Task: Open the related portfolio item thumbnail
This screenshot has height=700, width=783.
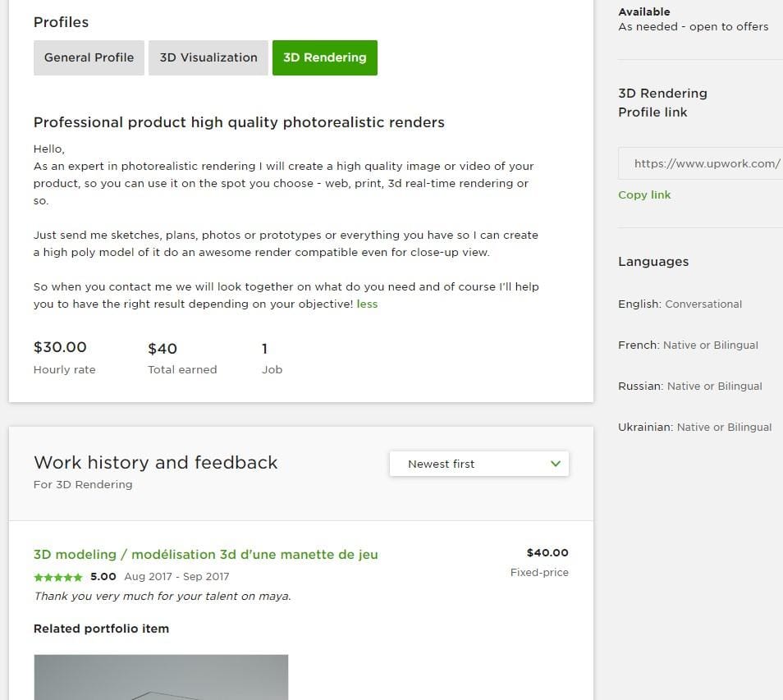Action: point(161,677)
